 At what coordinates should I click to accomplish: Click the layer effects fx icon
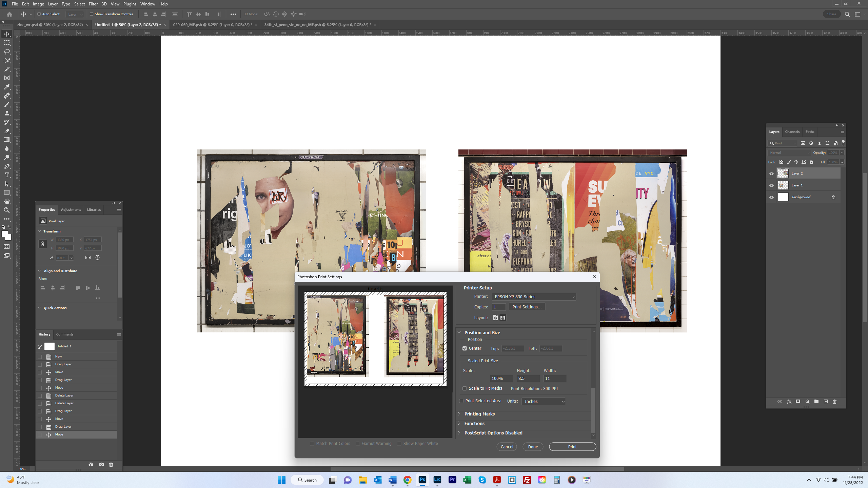pos(789,402)
